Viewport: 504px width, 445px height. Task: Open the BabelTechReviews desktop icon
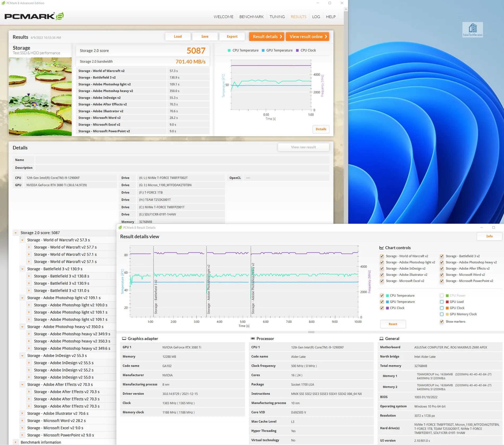[472, 29]
